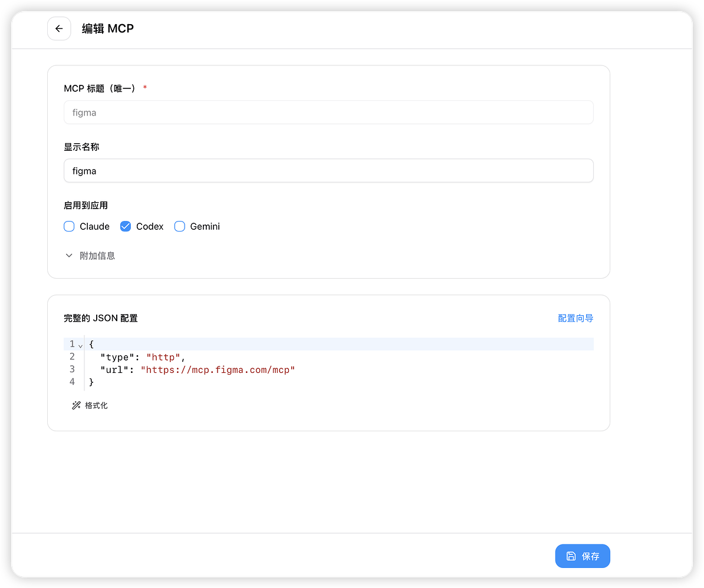The image size is (704, 588).
Task: Click the 显示名称 label
Action: click(x=81, y=147)
